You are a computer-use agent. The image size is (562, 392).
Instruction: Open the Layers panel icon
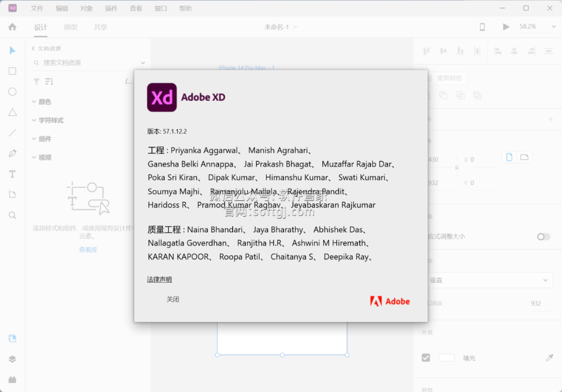(x=12, y=359)
